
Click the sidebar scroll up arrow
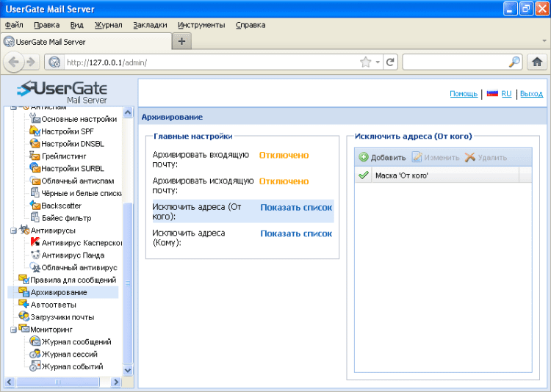pos(128,112)
